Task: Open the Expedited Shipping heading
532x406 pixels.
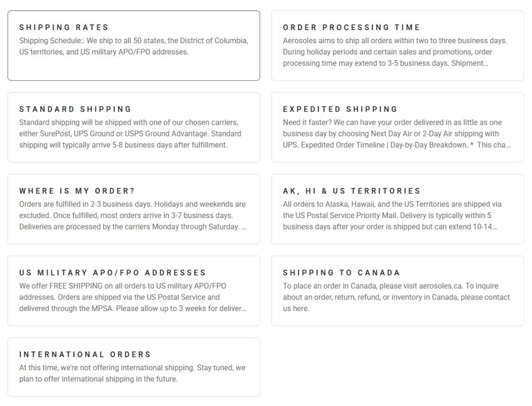Action: click(340, 109)
